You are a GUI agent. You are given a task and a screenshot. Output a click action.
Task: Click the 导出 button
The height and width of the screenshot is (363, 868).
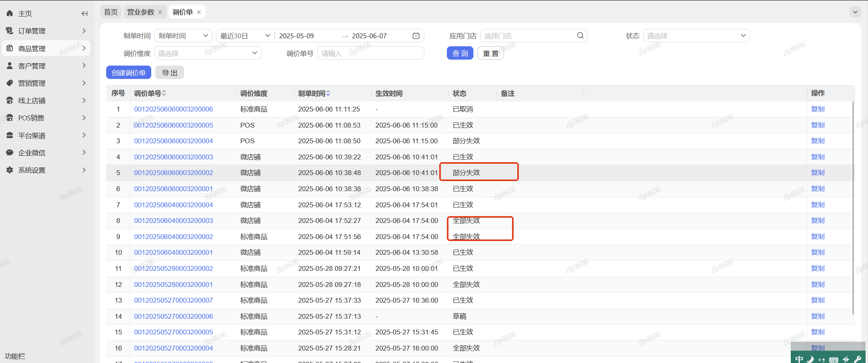[x=170, y=72]
